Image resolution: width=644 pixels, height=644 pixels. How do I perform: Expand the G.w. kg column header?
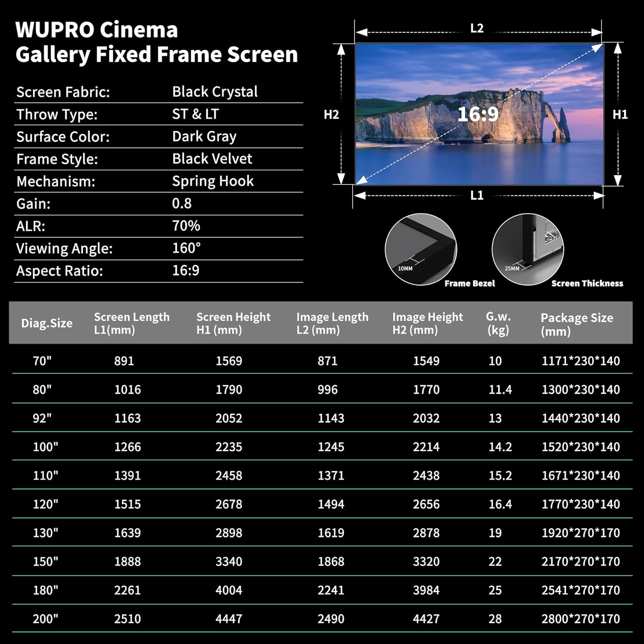(x=498, y=324)
